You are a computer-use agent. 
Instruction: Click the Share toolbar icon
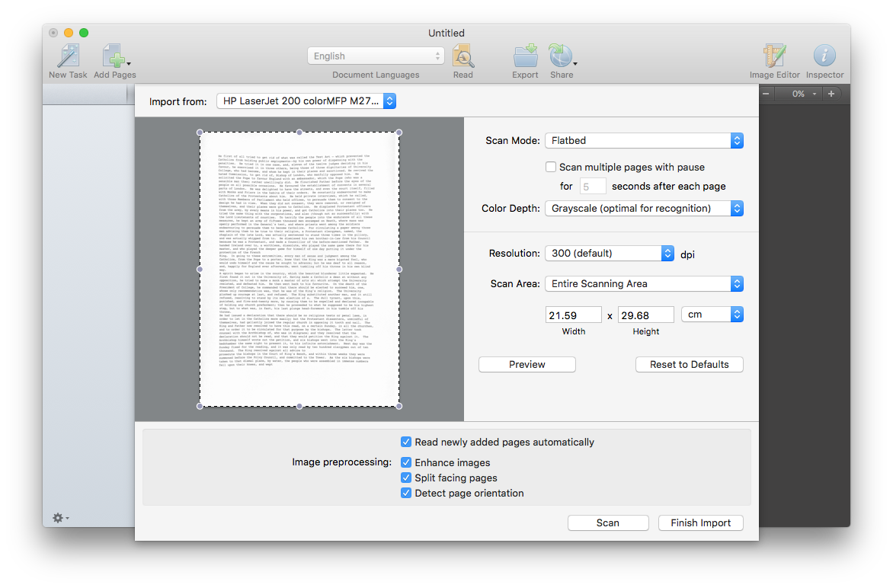click(x=559, y=56)
